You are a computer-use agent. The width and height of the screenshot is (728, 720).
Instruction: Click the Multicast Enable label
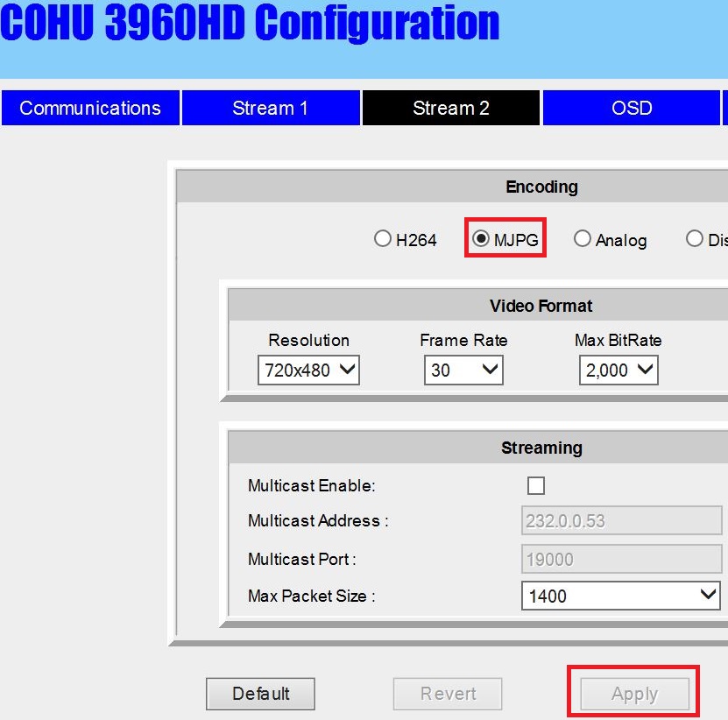tap(312, 485)
